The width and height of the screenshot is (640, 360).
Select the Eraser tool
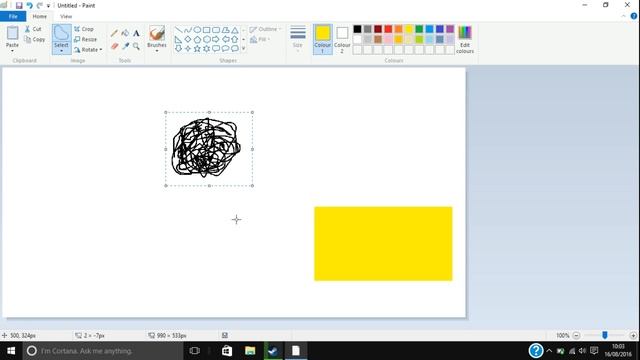click(x=114, y=46)
